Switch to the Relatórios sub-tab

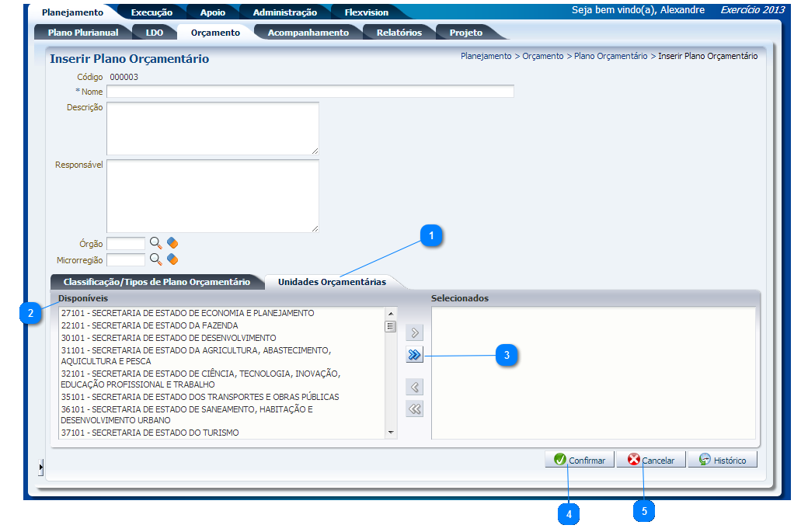click(399, 33)
